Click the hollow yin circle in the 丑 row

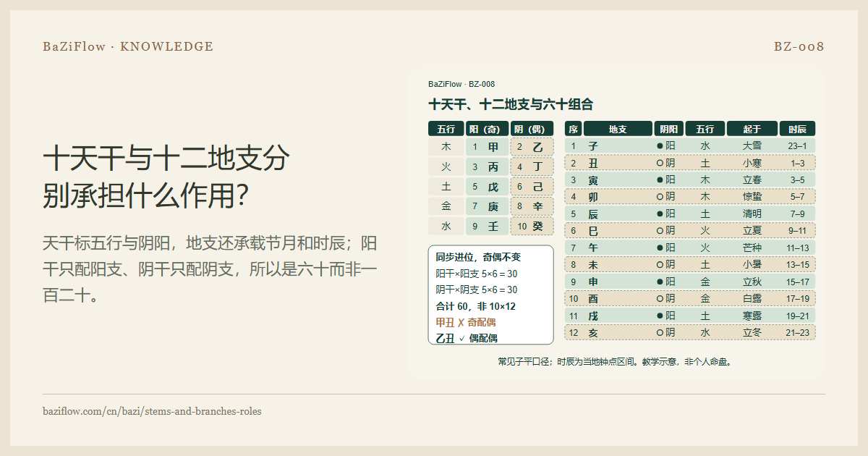[x=660, y=163]
